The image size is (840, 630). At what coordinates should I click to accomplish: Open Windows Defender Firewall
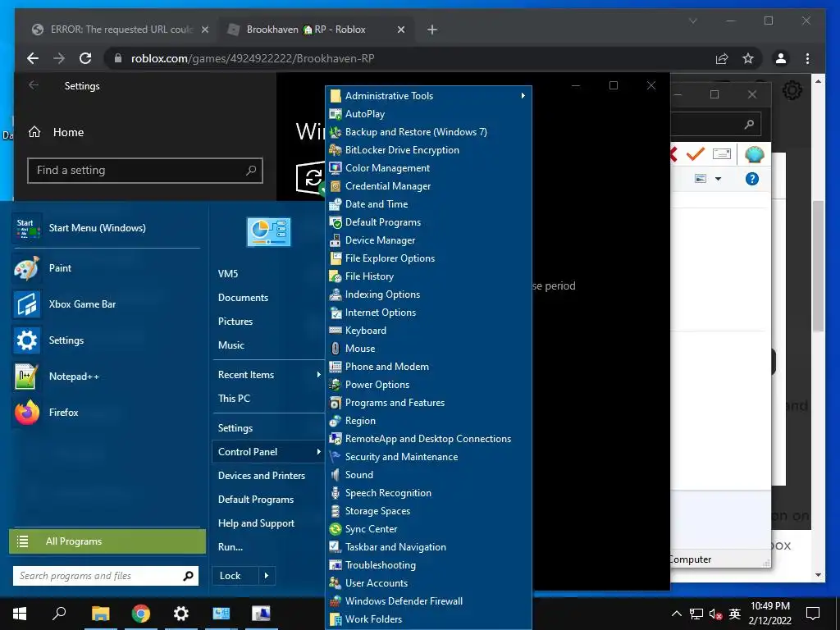point(428,601)
